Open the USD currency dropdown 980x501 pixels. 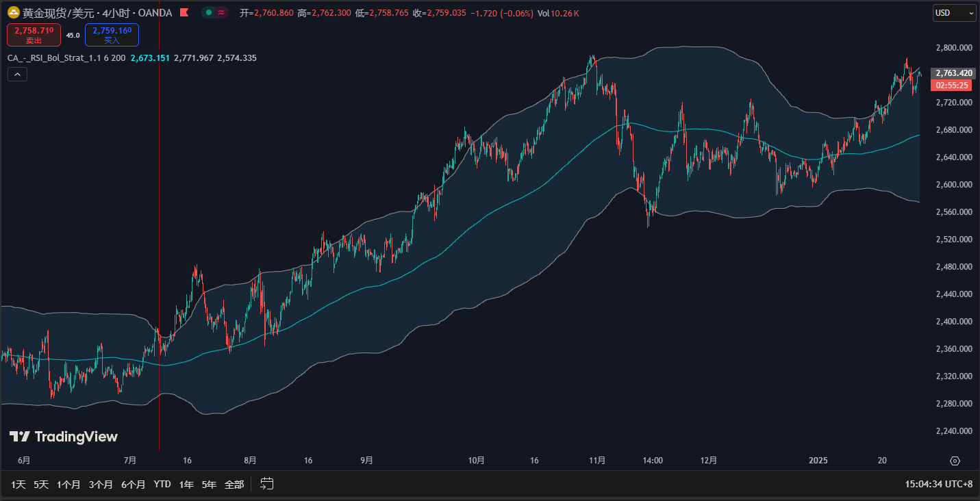point(954,13)
